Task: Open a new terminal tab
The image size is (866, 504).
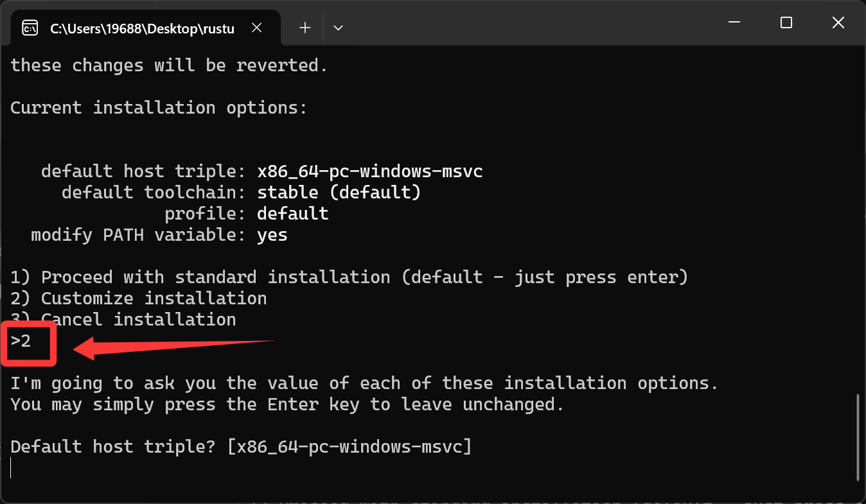Action: tap(305, 28)
